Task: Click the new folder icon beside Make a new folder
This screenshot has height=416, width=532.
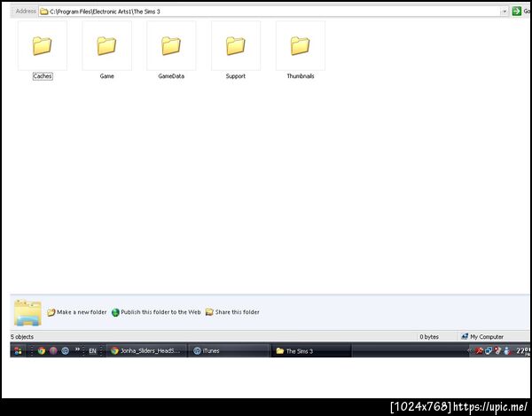Action: click(x=51, y=312)
